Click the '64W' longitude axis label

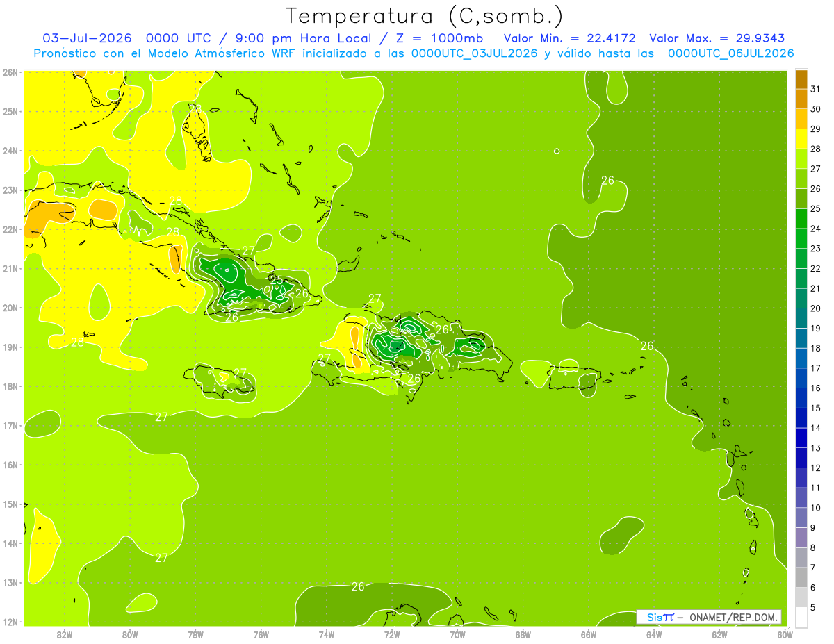653,634
